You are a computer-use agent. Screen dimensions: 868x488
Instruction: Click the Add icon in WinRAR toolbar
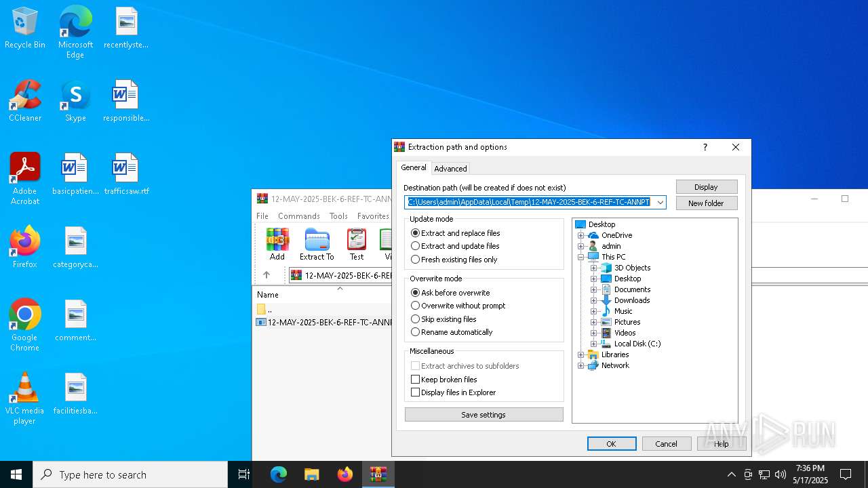(x=277, y=244)
